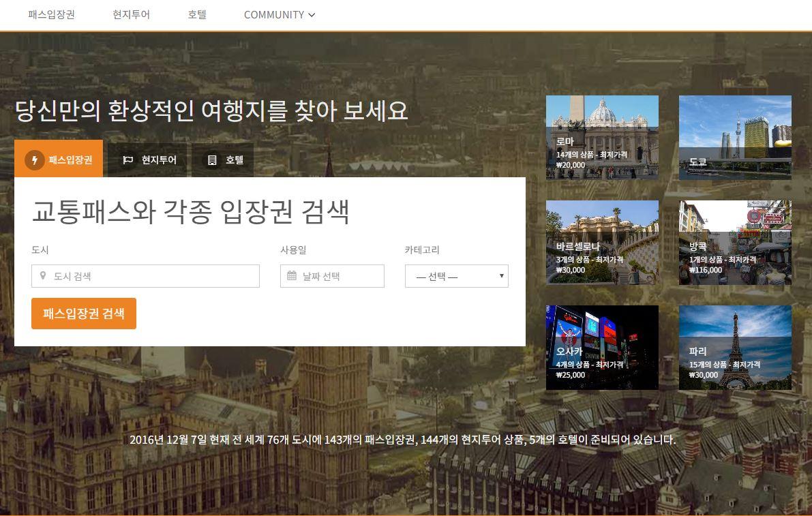Click the calendar icon in date field
The height and width of the screenshot is (516, 812).
point(292,276)
